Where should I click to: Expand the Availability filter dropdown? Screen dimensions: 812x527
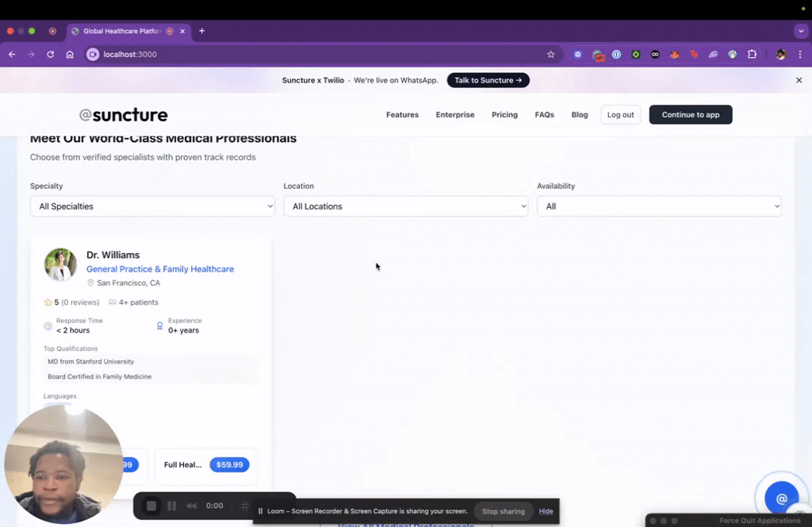coord(659,206)
